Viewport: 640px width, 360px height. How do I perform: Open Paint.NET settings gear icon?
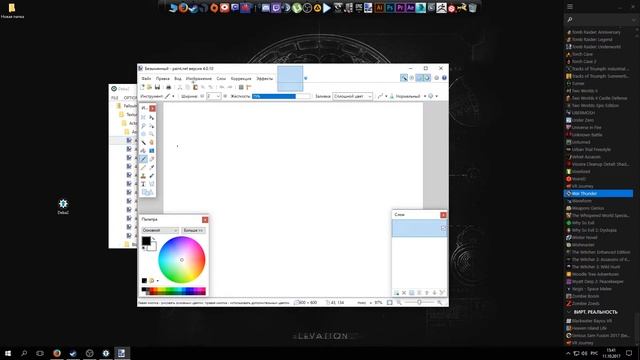click(x=436, y=78)
